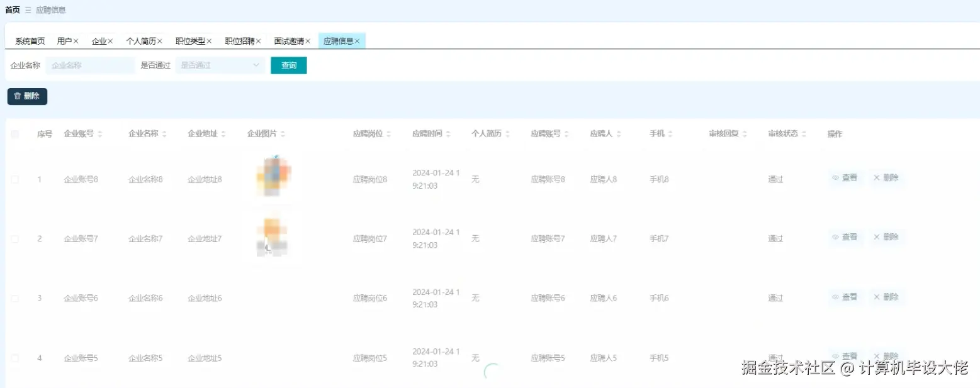Click the 通过 status link in row 2

[x=775, y=238]
